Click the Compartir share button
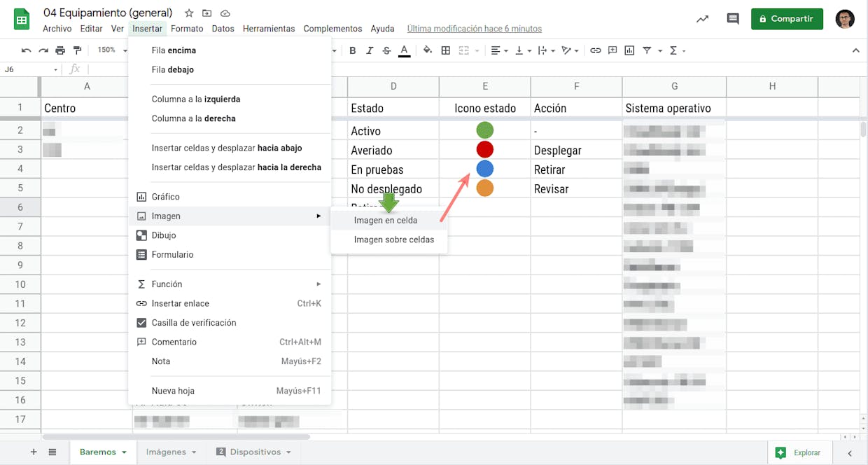 787,19
